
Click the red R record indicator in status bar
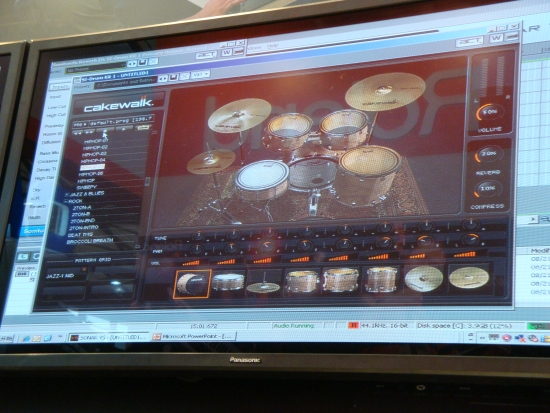(353, 325)
